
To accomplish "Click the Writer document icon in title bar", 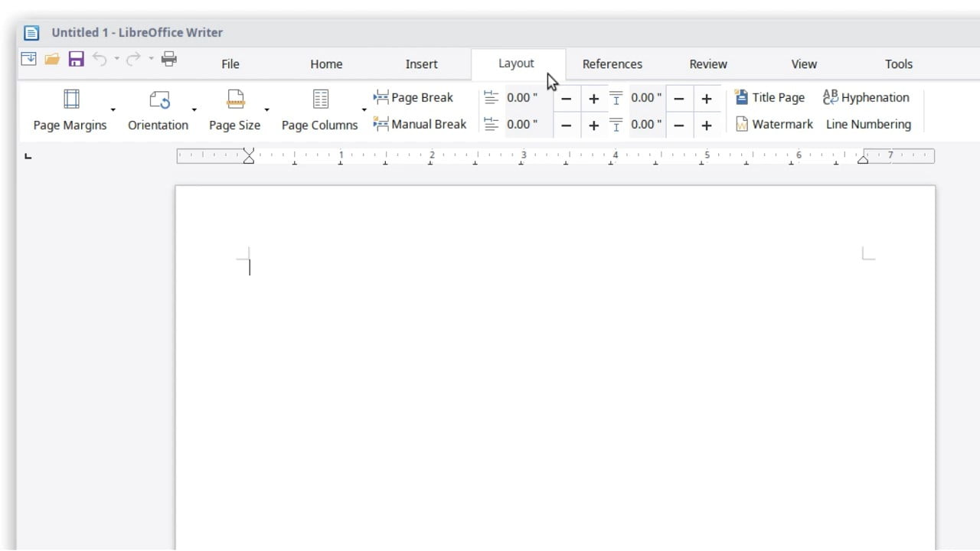I will [31, 33].
